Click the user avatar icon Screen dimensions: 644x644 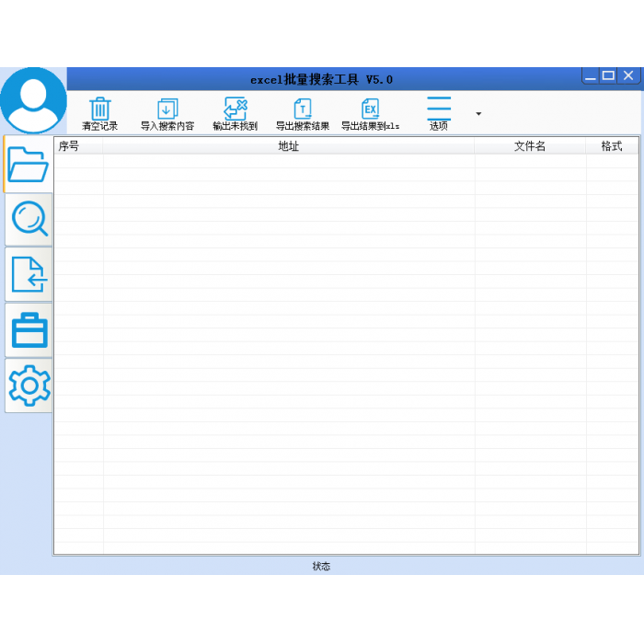(x=33, y=100)
